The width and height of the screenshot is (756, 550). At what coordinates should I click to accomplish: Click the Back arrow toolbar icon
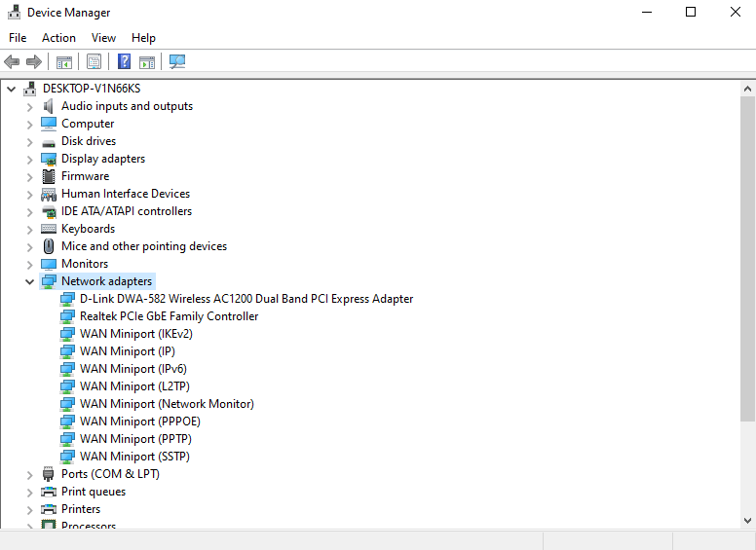tap(12, 61)
